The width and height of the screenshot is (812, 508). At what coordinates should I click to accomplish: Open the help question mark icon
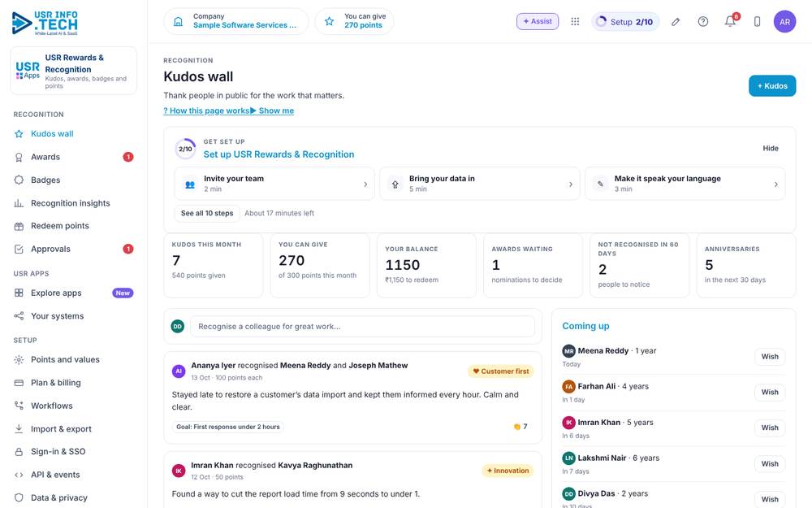coord(702,21)
